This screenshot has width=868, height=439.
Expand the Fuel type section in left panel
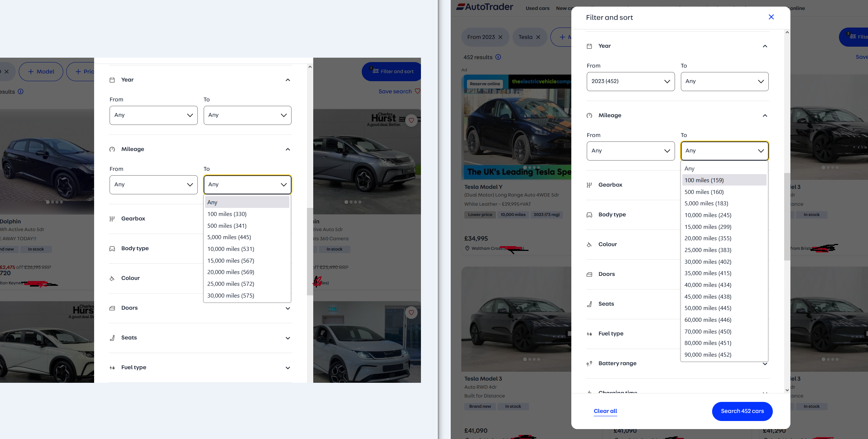(x=288, y=368)
